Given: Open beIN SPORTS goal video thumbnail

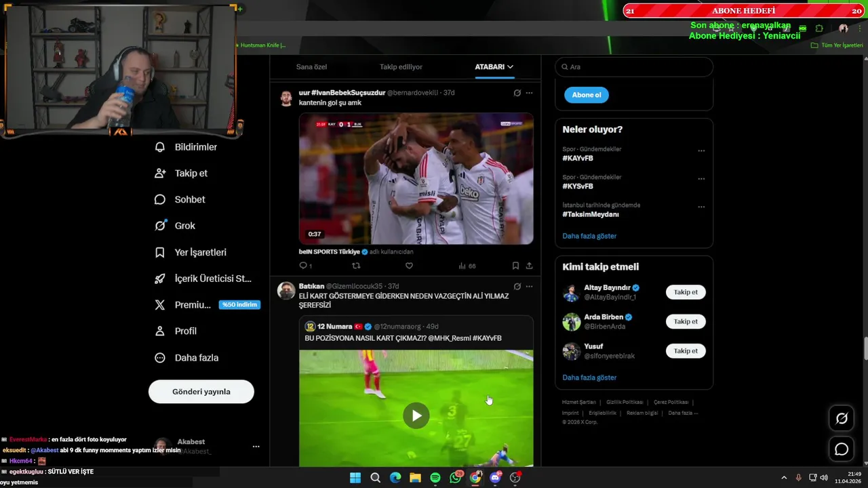Looking at the screenshot, I should (416, 179).
